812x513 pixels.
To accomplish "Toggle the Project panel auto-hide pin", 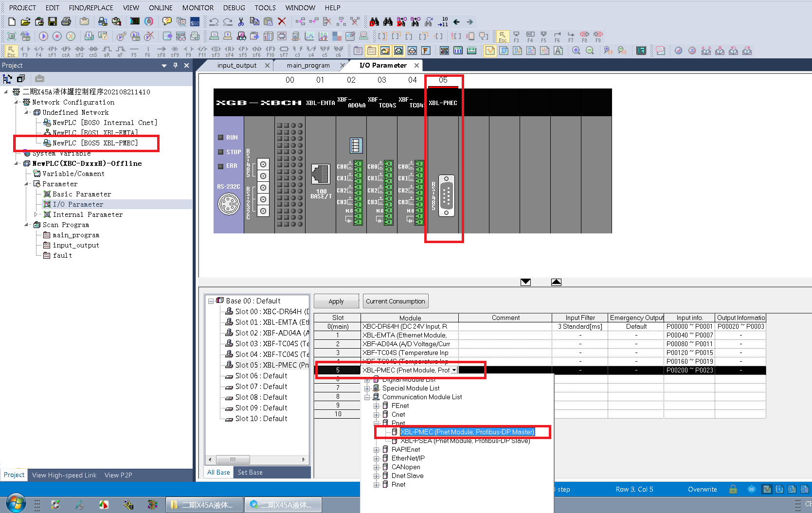I will pos(175,66).
